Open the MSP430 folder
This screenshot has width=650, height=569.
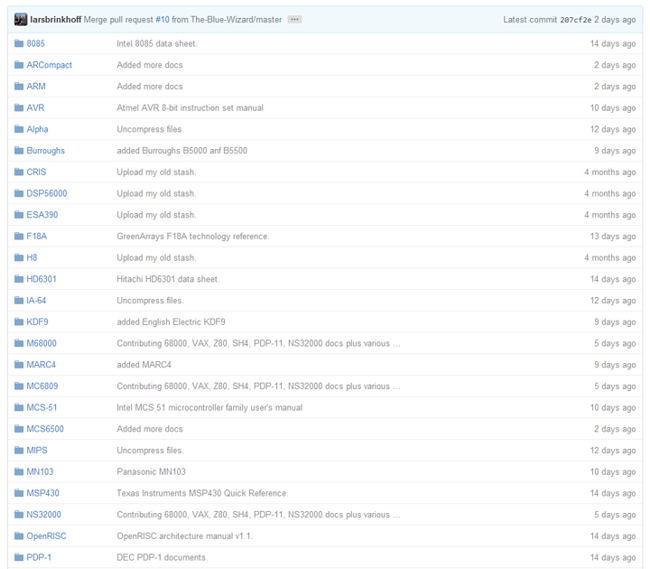43,493
